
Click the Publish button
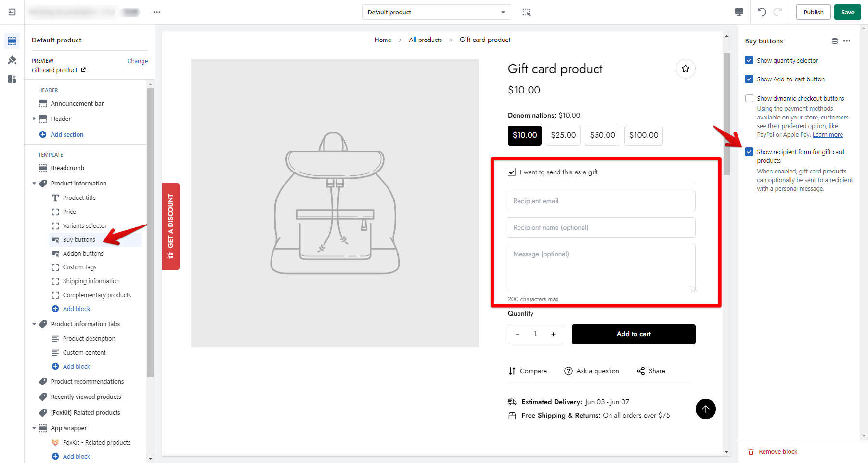coord(813,12)
